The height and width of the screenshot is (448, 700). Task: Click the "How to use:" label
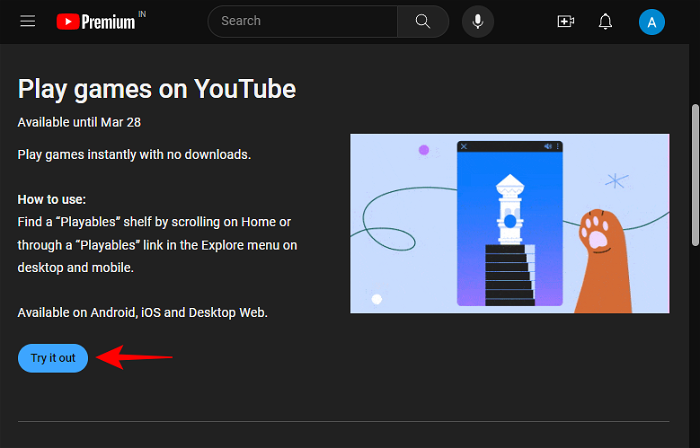[x=52, y=199]
